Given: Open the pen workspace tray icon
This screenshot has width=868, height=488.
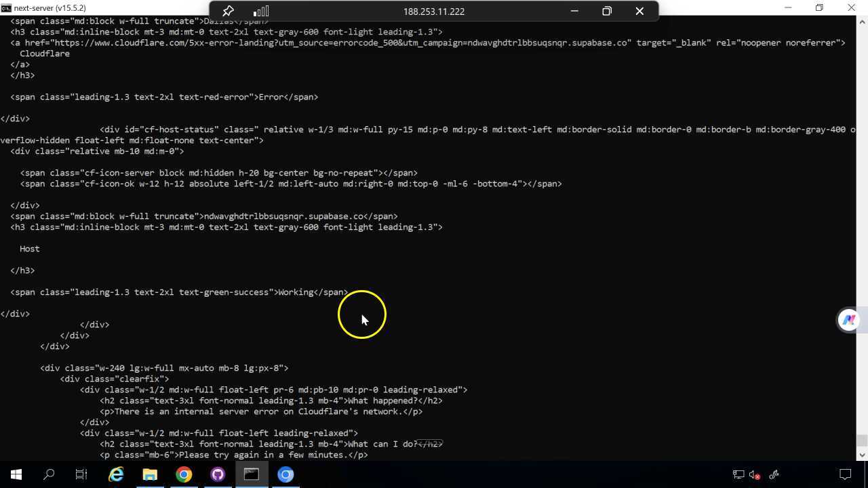Looking at the screenshot, I should coord(774,474).
